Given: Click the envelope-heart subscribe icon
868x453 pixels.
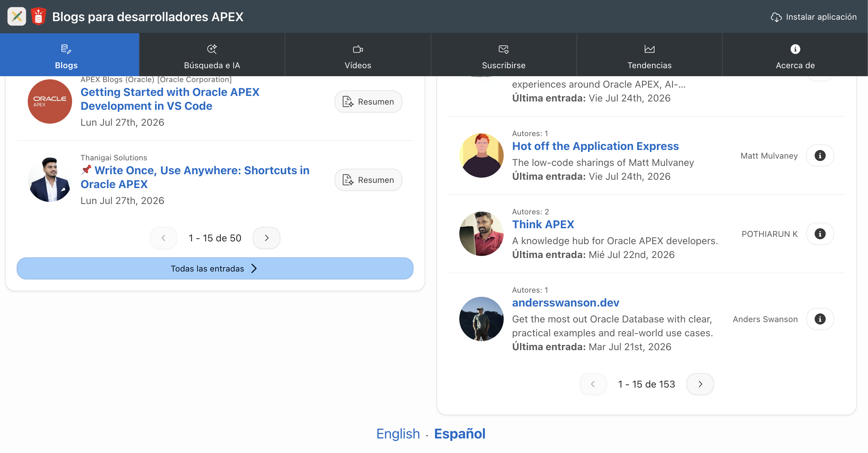Looking at the screenshot, I should point(504,49).
